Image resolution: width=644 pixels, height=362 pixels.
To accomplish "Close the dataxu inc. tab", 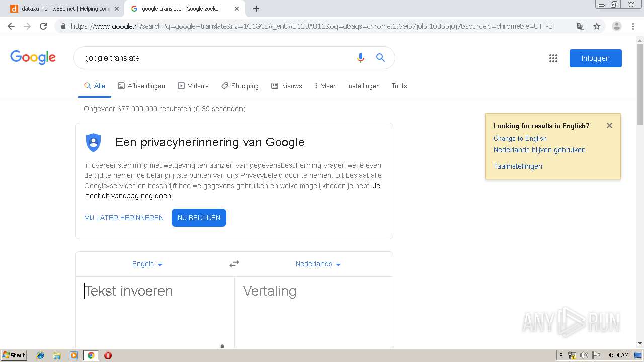I will click(x=117, y=9).
